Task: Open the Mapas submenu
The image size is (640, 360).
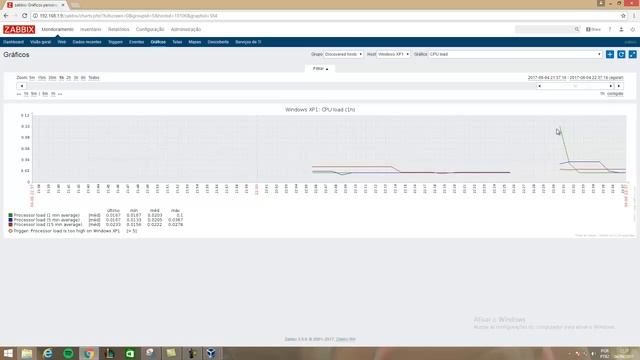Action: point(195,42)
